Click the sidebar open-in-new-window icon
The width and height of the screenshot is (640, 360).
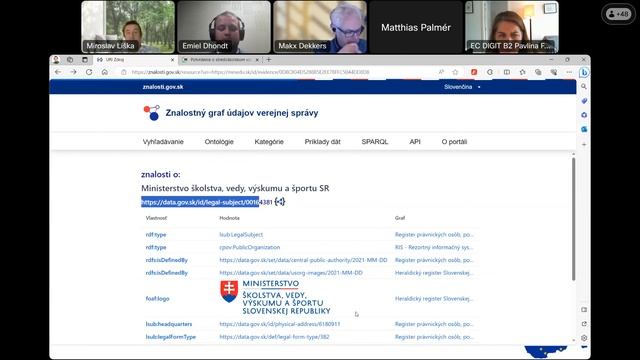584,324
